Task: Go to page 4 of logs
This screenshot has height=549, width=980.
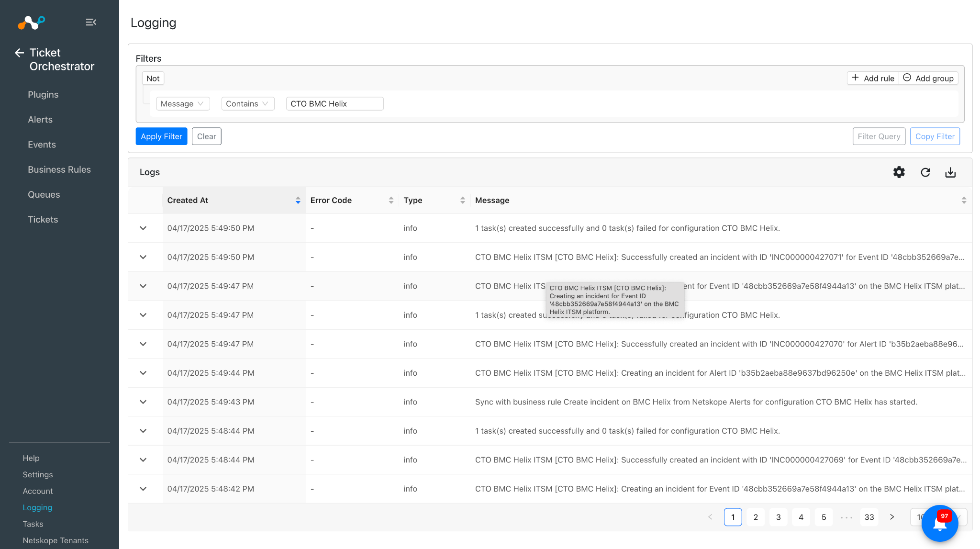Action: pyautogui.click(x=801, y=517)
